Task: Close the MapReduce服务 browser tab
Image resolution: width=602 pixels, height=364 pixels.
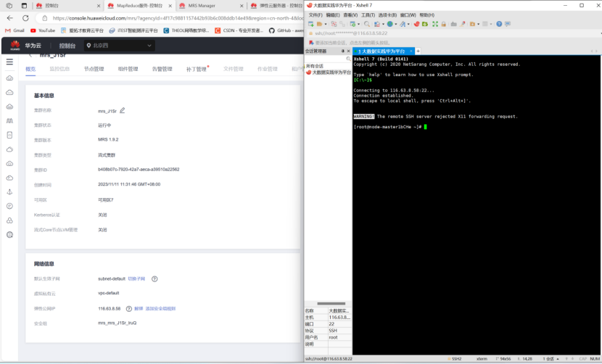Action: coord(170,6)
